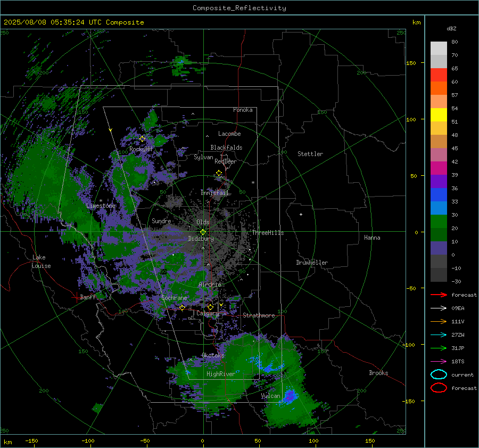Click the -150 tick on the bottom km axis
The image size is (479, 448).
31,441
